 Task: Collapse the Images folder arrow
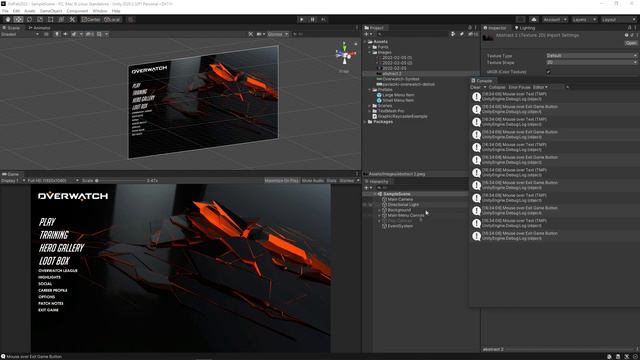click(370, 52)
